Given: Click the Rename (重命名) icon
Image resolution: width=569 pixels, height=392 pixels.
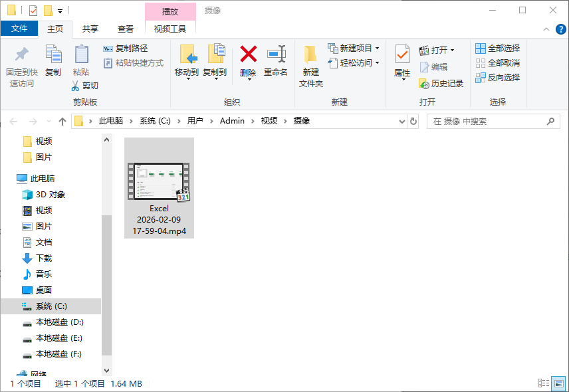Looking at the screenshot, I should (276, 54).
